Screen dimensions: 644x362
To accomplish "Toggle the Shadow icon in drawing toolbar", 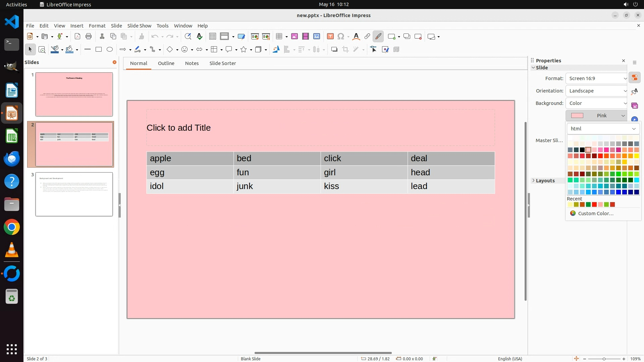I will click(x=334, y=50).
